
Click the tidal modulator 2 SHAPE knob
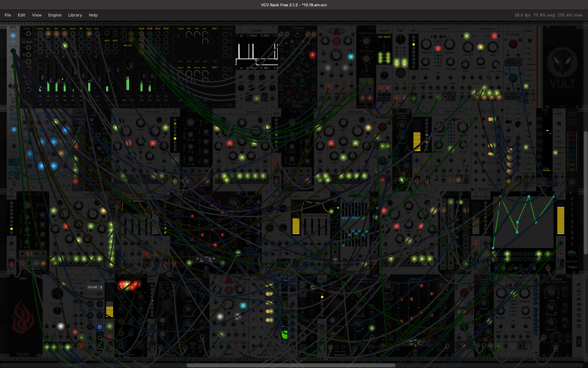[x=492, y=47]
